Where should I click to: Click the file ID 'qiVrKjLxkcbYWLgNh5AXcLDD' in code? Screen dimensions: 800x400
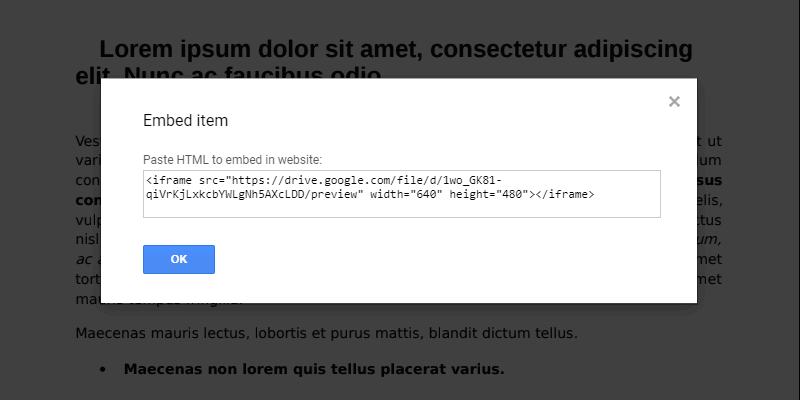coord(225,194)
